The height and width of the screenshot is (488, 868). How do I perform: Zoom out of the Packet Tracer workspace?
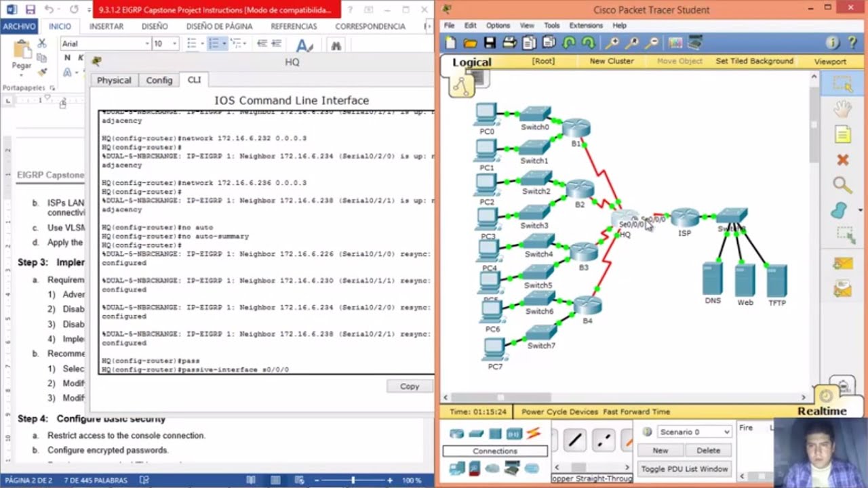click(651, 43)
